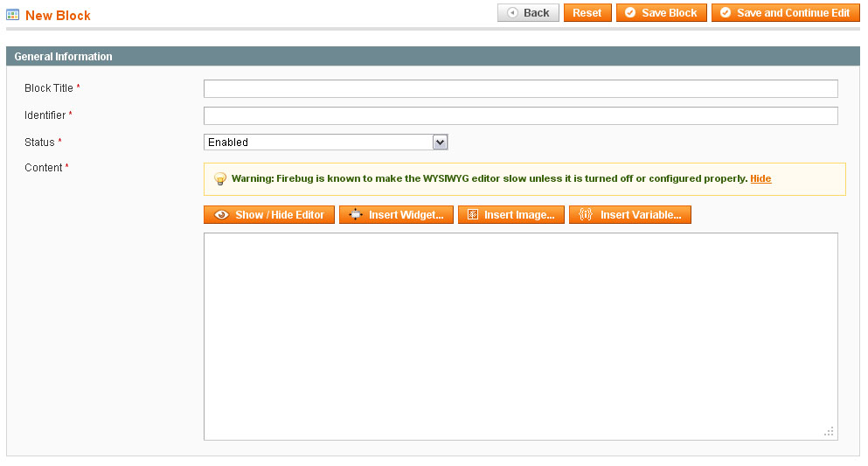868x466 pixels.
Task: Click the Firebug warning message text
Action: [490, 178]
